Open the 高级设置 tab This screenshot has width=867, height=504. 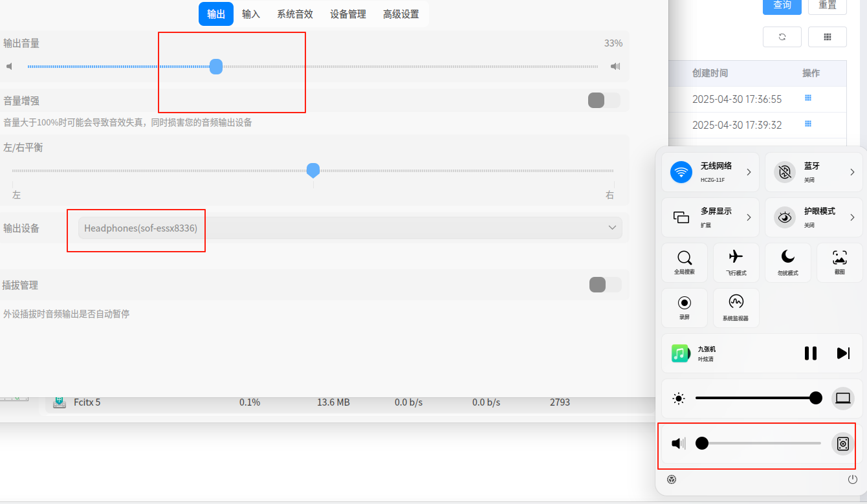click(401, 14)
